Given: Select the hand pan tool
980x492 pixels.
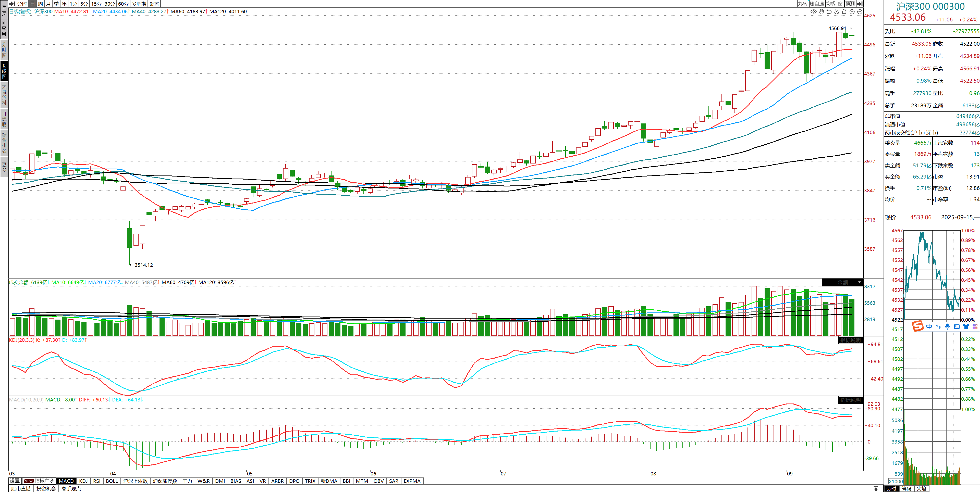Looking at the screenshot, I should [x=821, y=12].
